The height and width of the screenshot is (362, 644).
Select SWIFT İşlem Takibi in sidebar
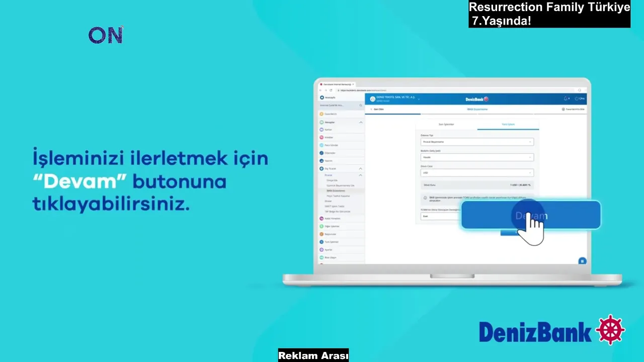(x=335, y=206)
